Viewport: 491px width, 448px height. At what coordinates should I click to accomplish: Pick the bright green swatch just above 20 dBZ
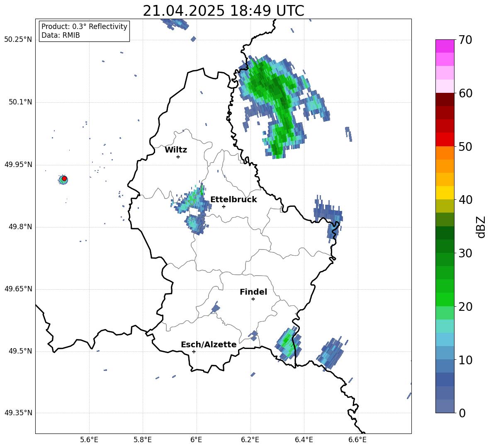pos(445,299)
